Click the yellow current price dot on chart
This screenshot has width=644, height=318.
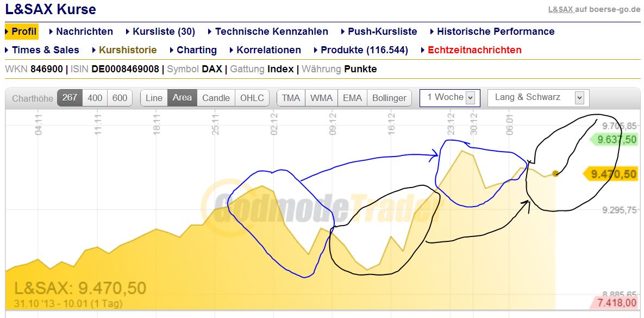pos(554,172)
